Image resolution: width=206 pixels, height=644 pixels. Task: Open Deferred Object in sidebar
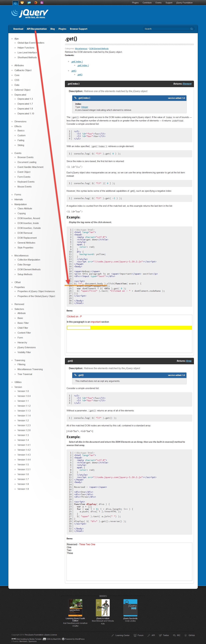pyautogui.click(x=22, y=90)
